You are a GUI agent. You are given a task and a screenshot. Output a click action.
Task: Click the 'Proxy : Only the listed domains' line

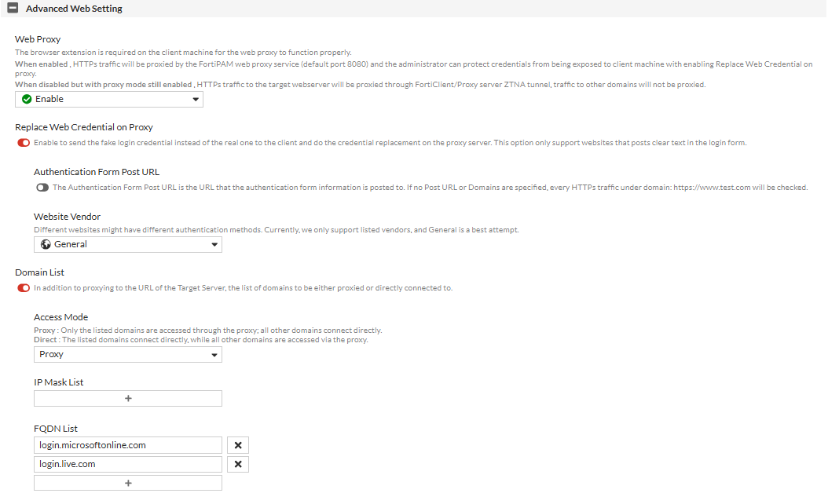(x=208, y=331)
